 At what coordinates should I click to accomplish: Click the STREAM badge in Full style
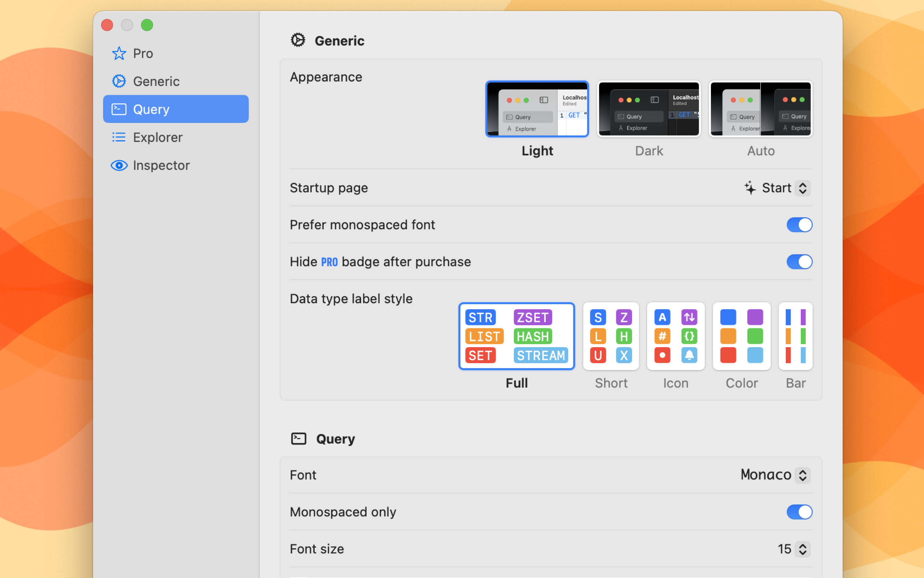[x=541, y=355]
